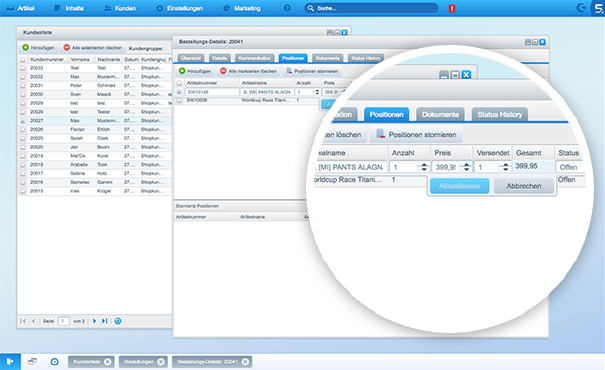This screenshot has height=370, width=605.
Task: Sort by the Kundennummer column header
Action: click(x=48, y=59)
